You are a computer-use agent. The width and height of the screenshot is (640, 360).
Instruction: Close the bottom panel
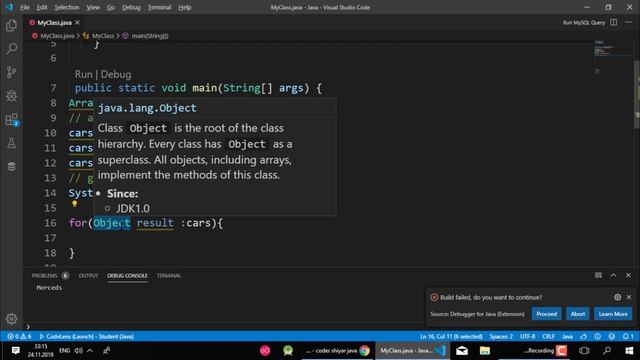point(629,276)
